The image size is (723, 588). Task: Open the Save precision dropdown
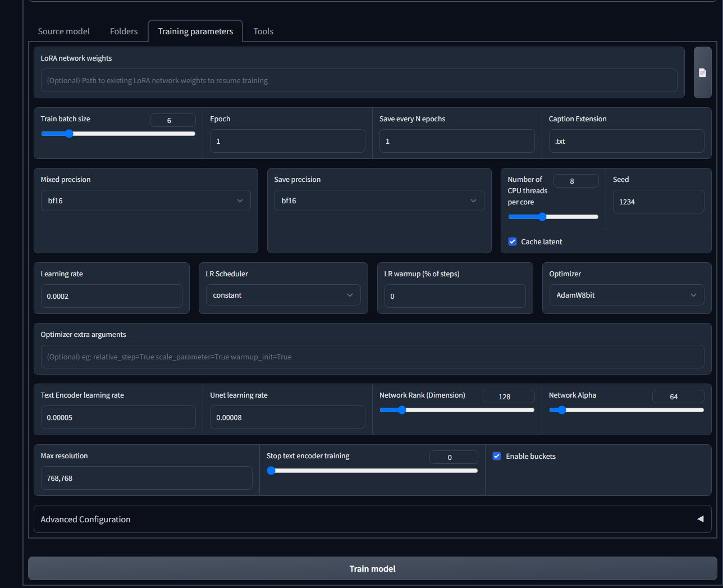coord(379,201)
